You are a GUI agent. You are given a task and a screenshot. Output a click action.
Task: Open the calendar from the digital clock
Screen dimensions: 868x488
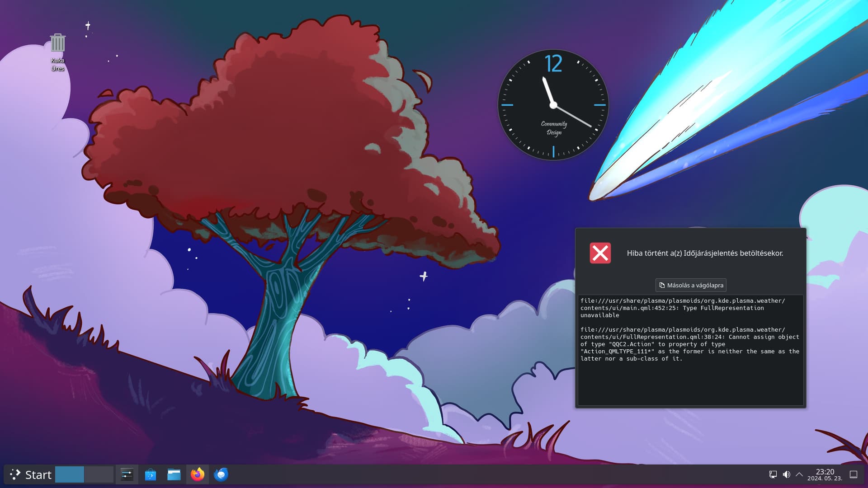(x=825, y=474)
